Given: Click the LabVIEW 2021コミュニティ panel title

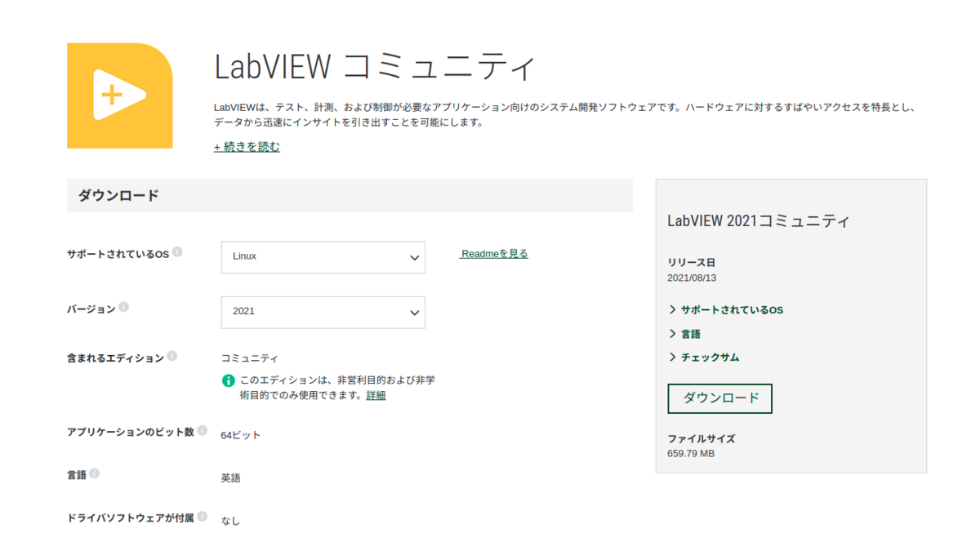Looking at the screenshot, I should tap(759, 221).
